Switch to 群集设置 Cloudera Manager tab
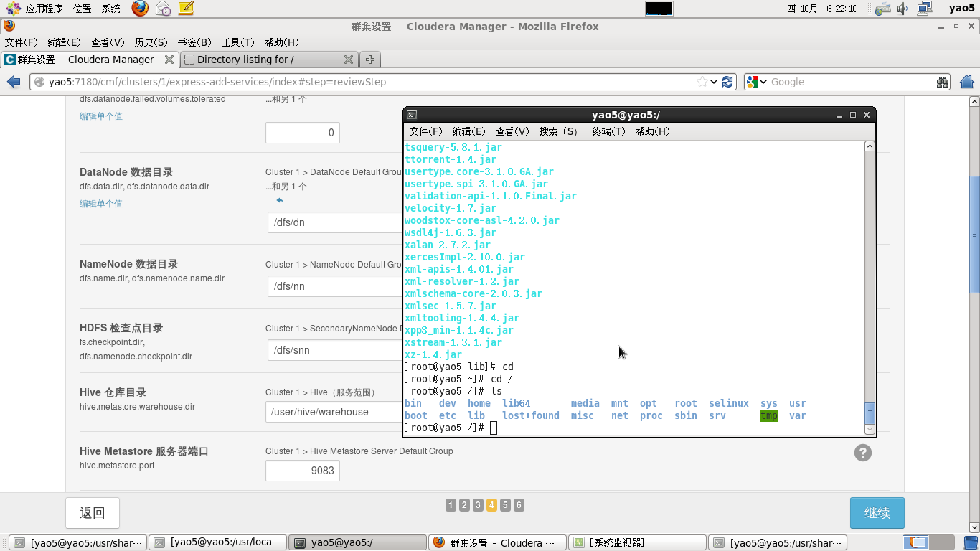The image size is (980, 551). (x=89, y=60)
